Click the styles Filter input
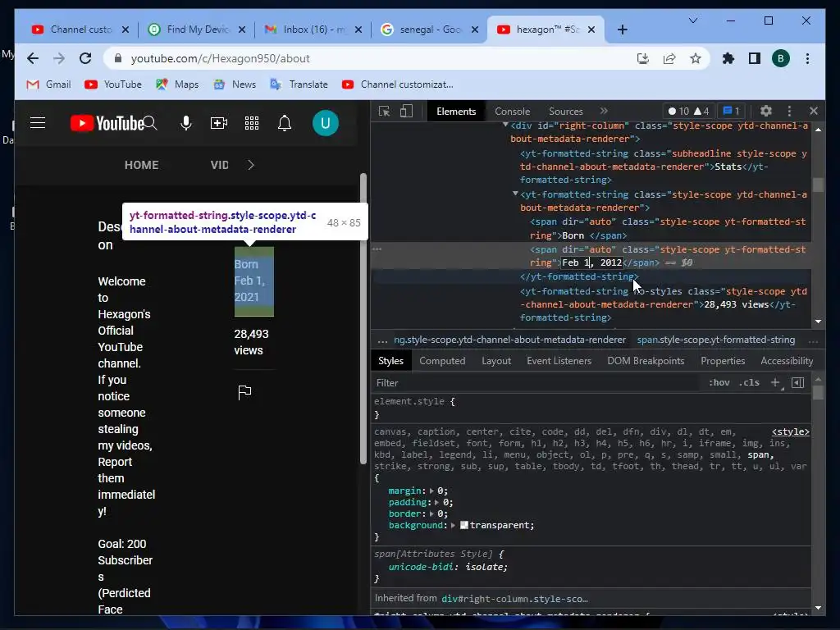Screen dimensions: 840x630 coord(536,382)
